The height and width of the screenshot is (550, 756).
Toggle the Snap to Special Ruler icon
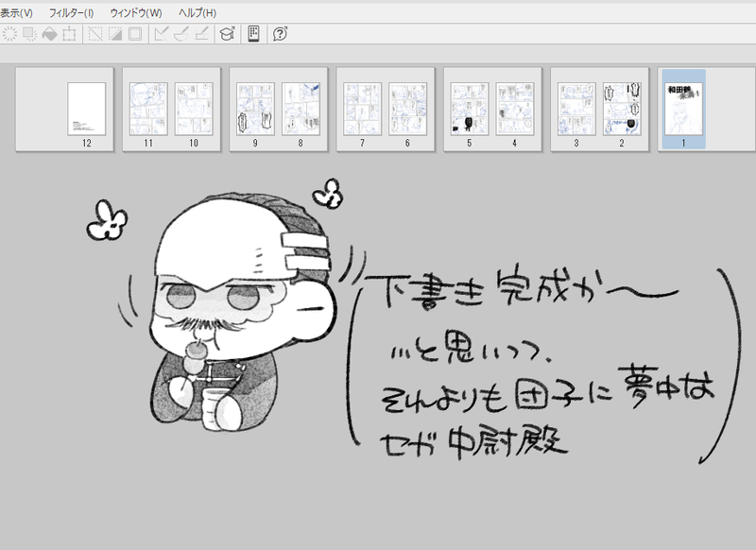point(181,34)
